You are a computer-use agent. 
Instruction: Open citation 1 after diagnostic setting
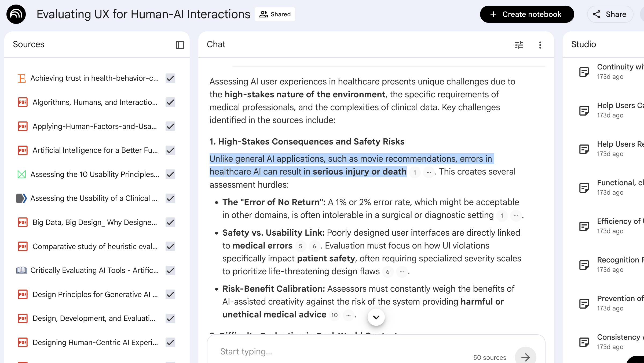[x=502, y=216]
